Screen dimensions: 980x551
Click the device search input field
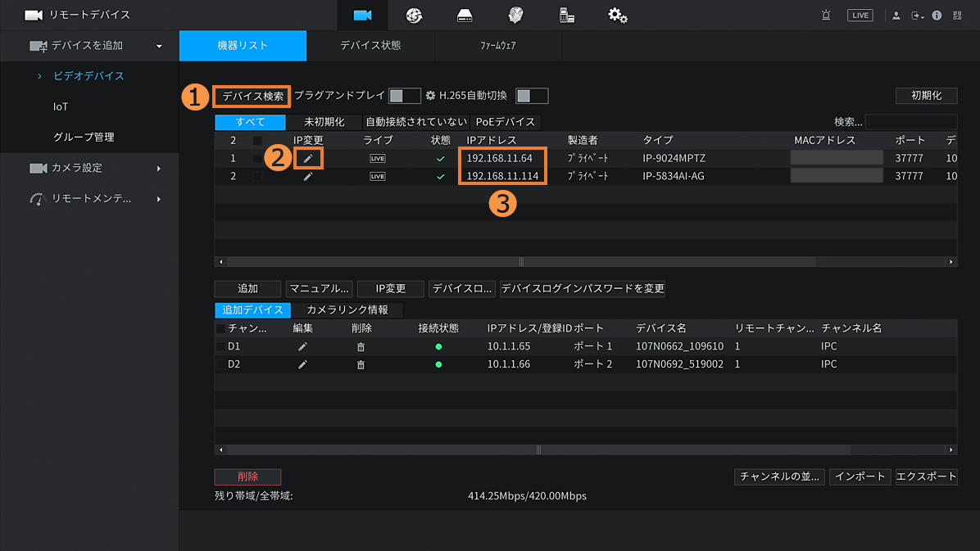point(910,122)
